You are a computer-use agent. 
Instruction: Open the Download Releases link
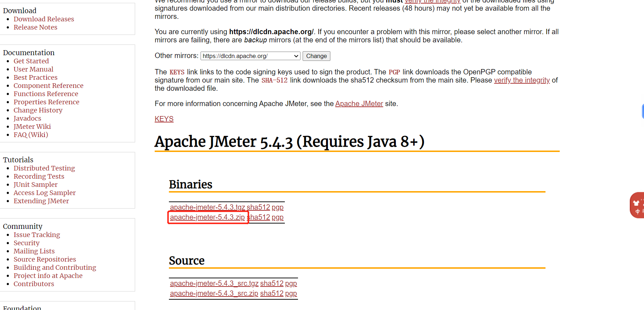pos(44,19)
